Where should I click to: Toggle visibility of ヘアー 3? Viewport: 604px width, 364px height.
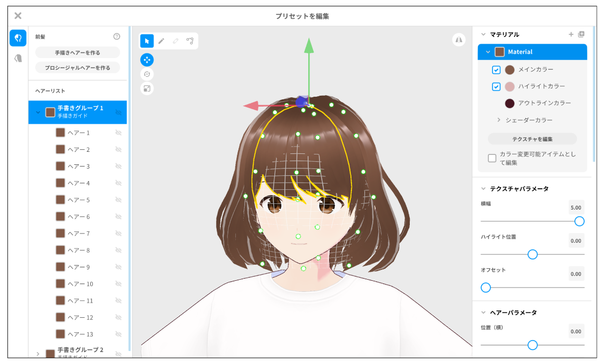click(x=118, y=166)
